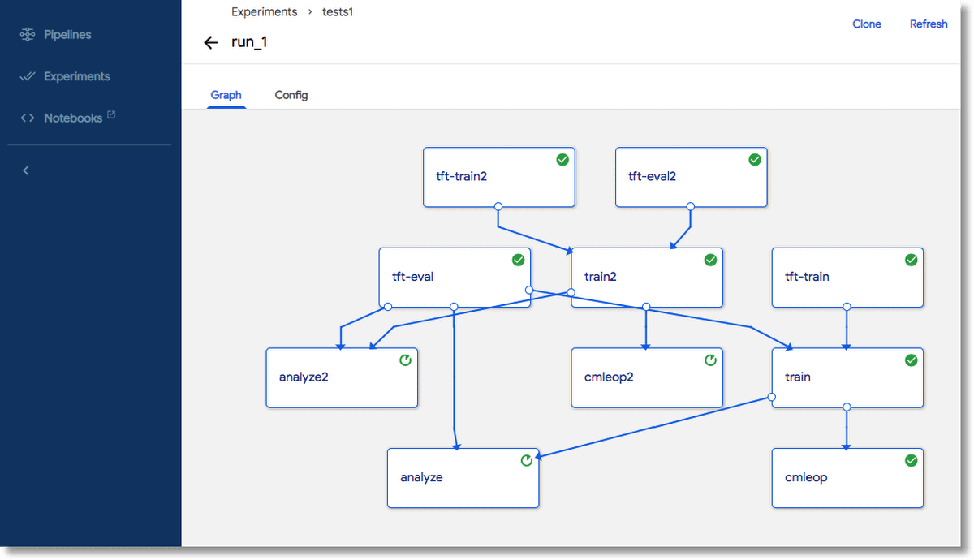Click the green success icon on train2
974x560 pixels.
click(x=710, y=260)
